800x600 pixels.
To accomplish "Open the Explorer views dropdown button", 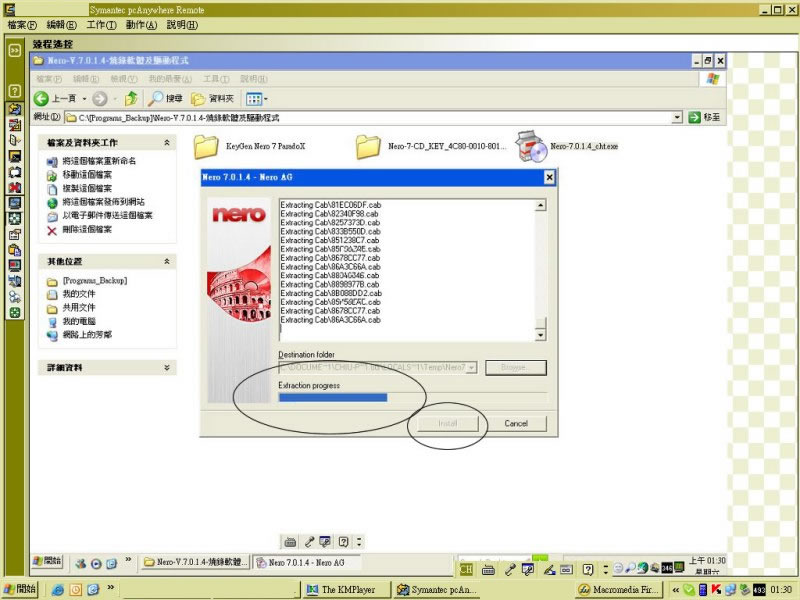I will 257,98.
